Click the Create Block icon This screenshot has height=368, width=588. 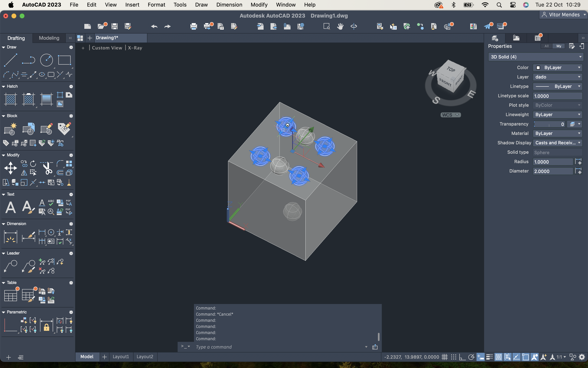(10, 129)
